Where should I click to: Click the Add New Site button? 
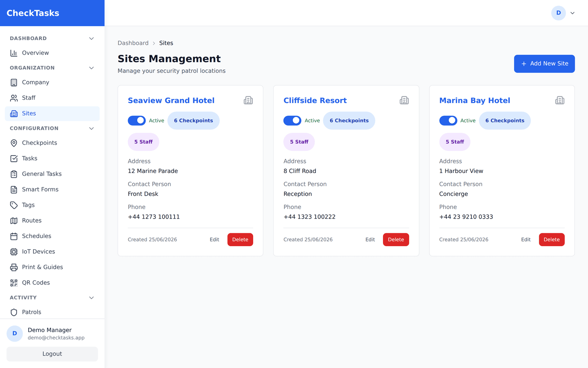point(544,64)
